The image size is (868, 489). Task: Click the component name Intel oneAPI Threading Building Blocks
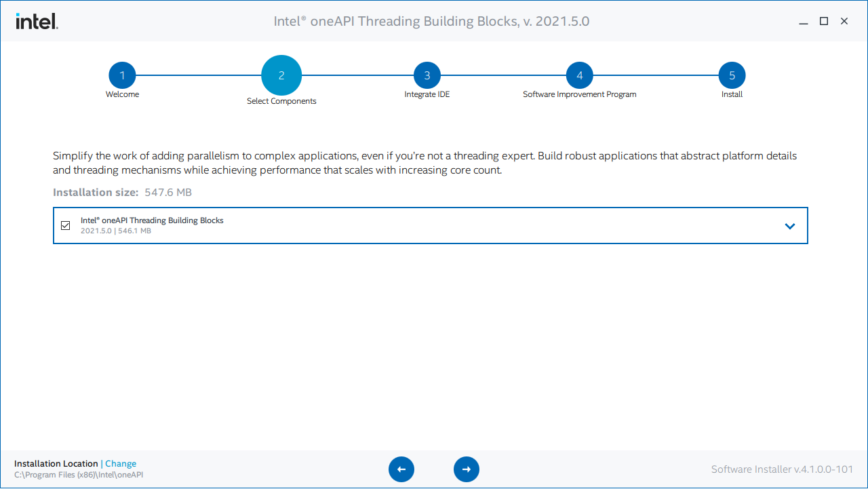click(152, 220)
